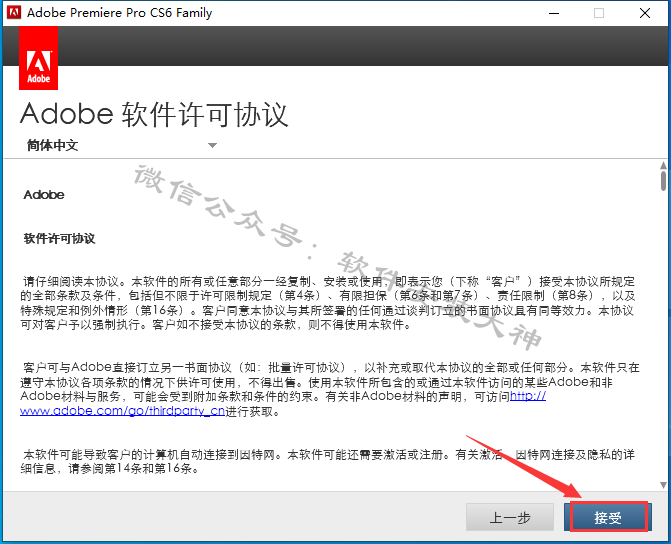This screenshot has width=671, height=544.
Task: Click the scrollbar down arrow
Action: [x=663, y=485]
